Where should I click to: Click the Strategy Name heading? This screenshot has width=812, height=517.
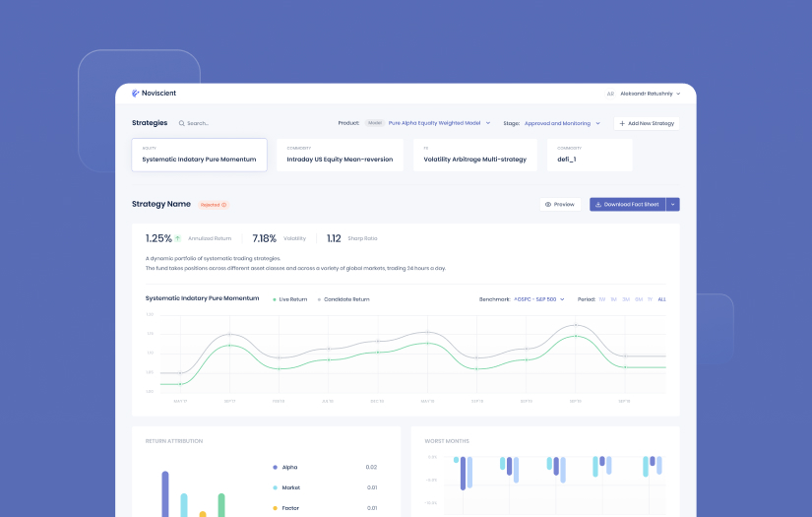point(161,204)
